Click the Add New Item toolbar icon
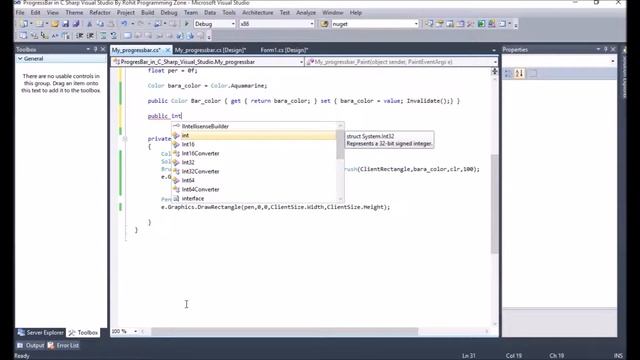This screenshot has height=360, width=640. (40, 24)
